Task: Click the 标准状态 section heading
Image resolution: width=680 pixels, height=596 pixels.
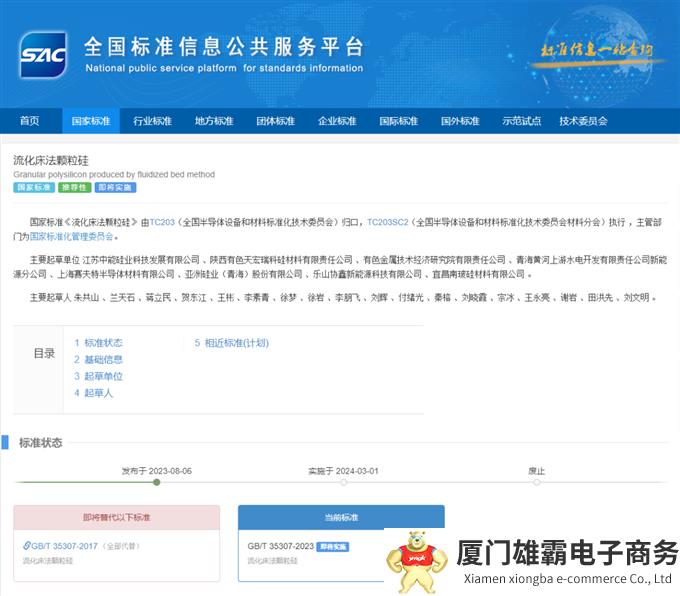Action: pos(41,442)
